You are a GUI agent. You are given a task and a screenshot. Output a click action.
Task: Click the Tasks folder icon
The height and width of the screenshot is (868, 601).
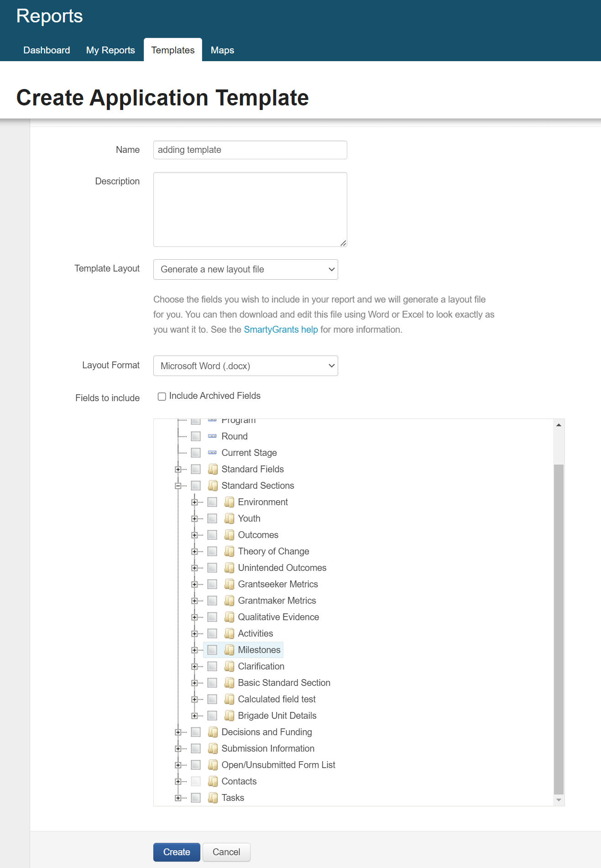tap(213, 798)
